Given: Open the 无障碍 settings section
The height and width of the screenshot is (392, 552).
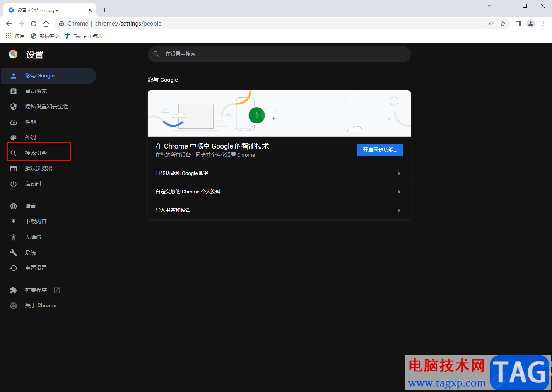Looking at the screenshot, I should tap(48, 237).
